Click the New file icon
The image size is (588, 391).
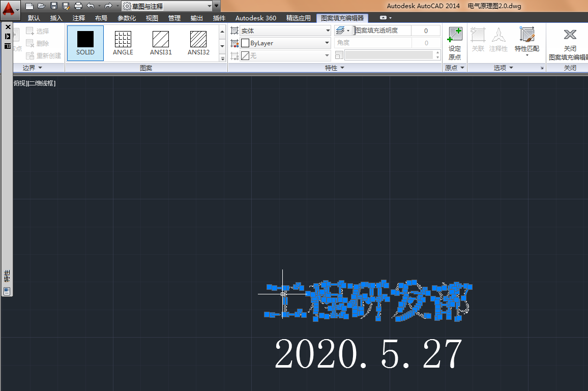click(30, 6)
